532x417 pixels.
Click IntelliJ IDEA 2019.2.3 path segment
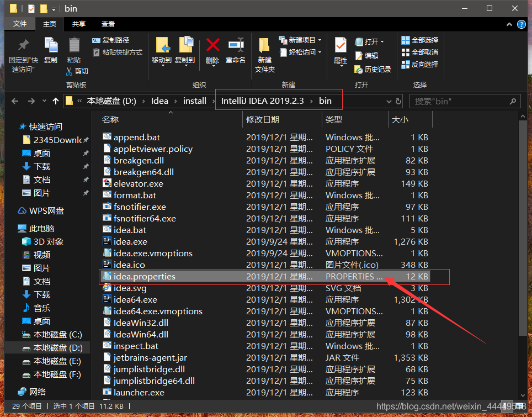tap(262, 101)
